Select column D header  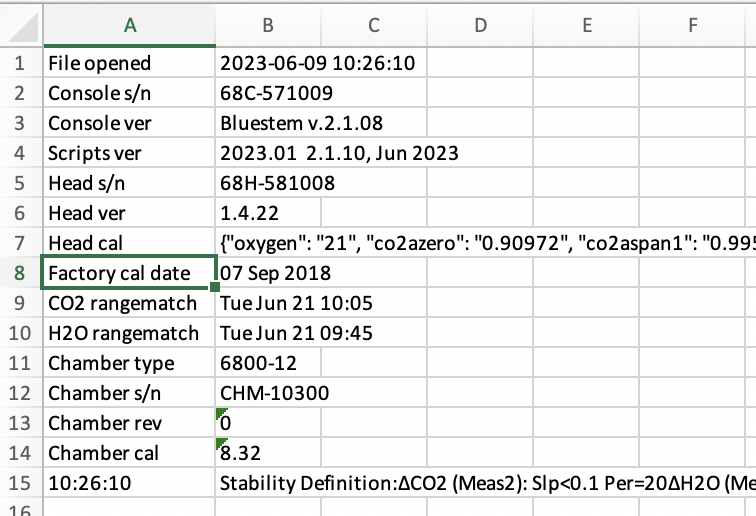[x=480, y=25]
